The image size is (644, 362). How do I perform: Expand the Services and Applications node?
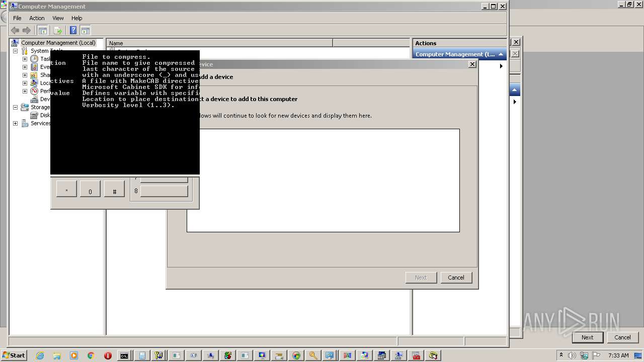point(15,123)
